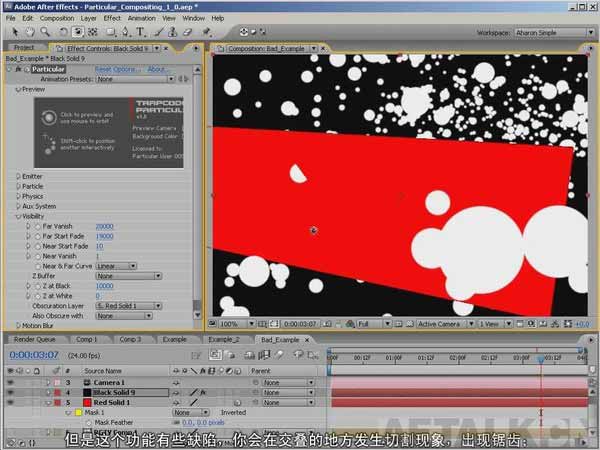Screen dimensions: 600x450
Task: Click the Reset Options link
Action: click(x=117, y=69)
